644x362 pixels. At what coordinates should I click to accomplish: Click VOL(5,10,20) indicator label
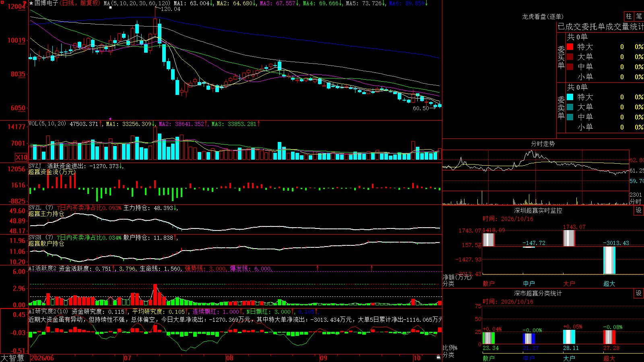tap(47, 124)
